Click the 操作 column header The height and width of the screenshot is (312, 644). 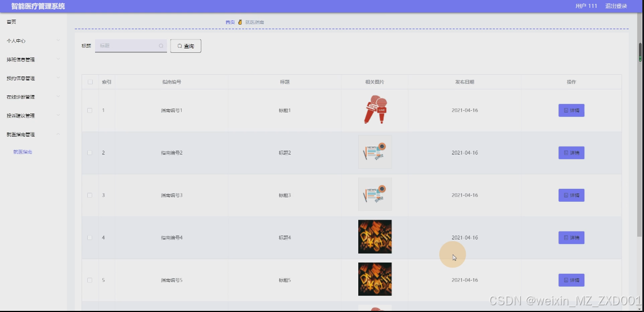coord(571,82)
